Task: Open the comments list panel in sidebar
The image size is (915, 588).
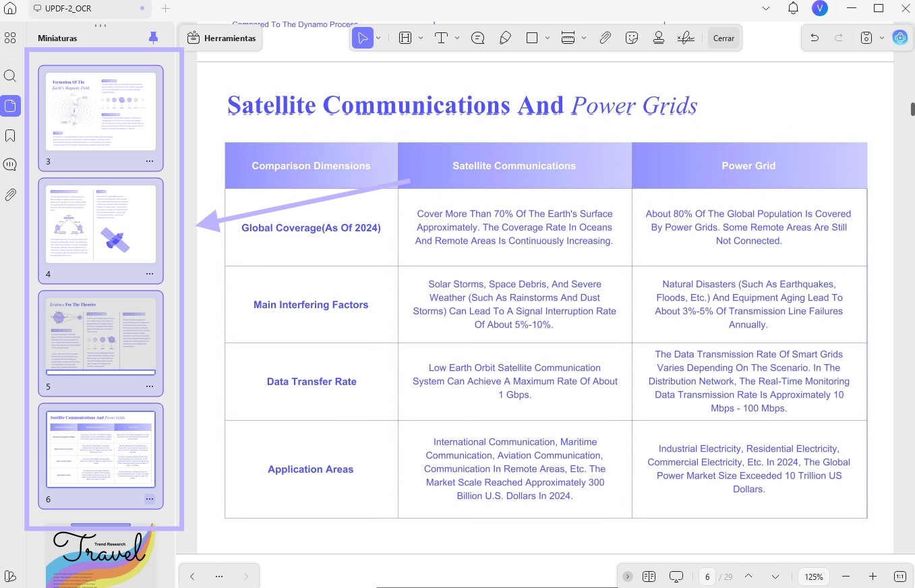Action: [10, 165]
